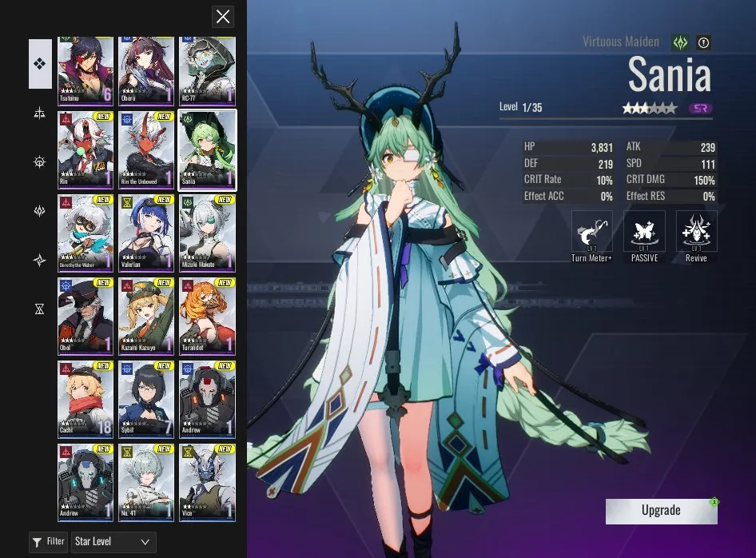Image resolution: width=756 pixels, height=558 pixels.
Task: Filter roster by the spiked-eye class icon
Action: (39, 162)
